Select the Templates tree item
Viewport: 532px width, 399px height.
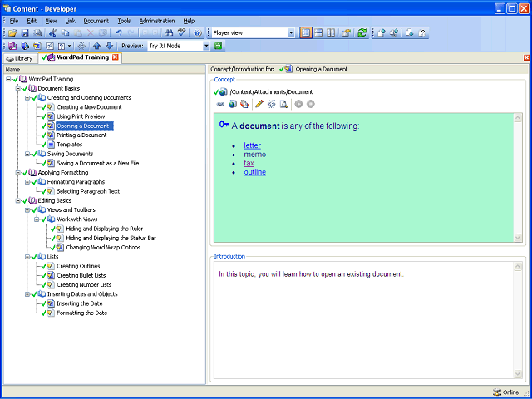[70, 145]
